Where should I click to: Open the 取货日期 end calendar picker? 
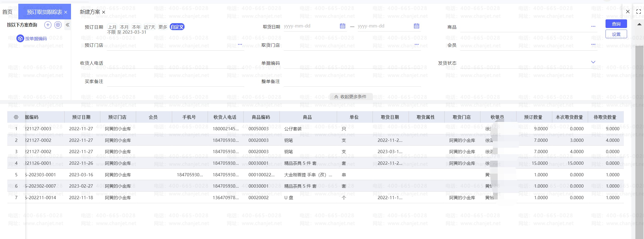(x=416, y=26)
